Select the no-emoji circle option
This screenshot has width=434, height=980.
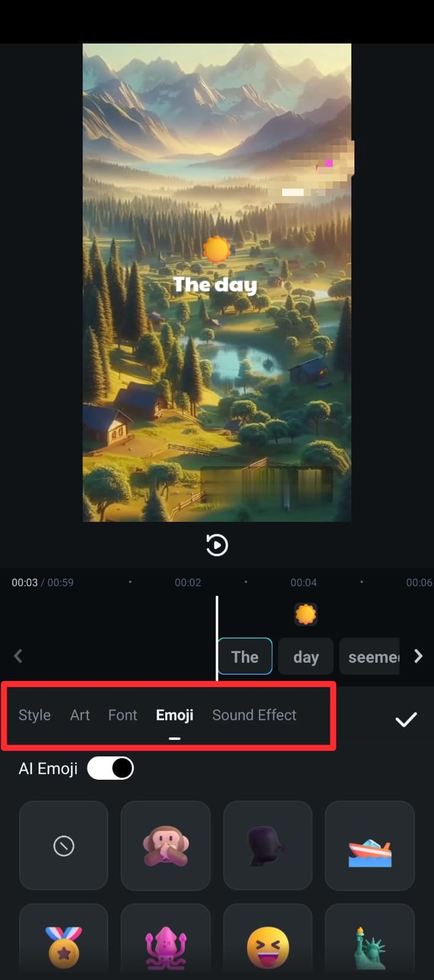pos(64,846)
